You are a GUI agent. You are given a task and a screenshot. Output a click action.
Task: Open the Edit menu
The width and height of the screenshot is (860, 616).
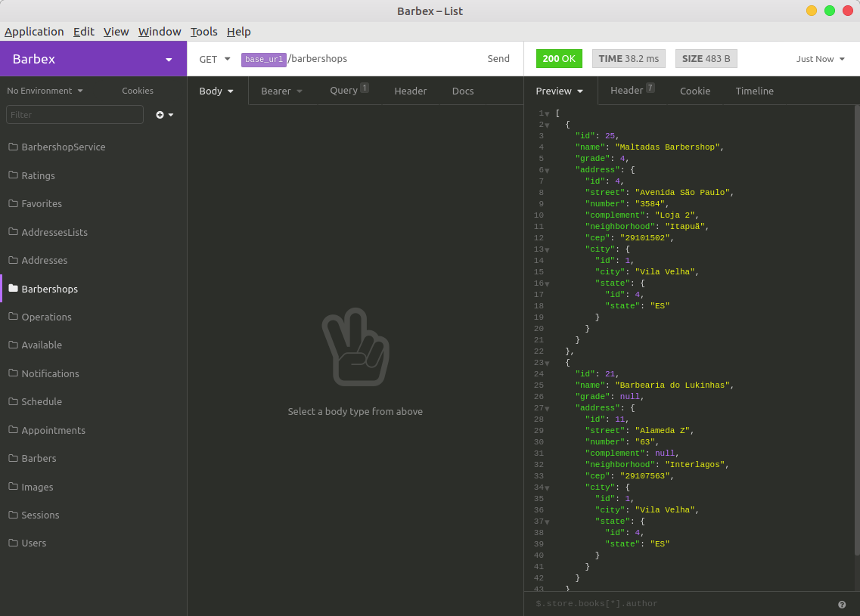tap(84, 32)
